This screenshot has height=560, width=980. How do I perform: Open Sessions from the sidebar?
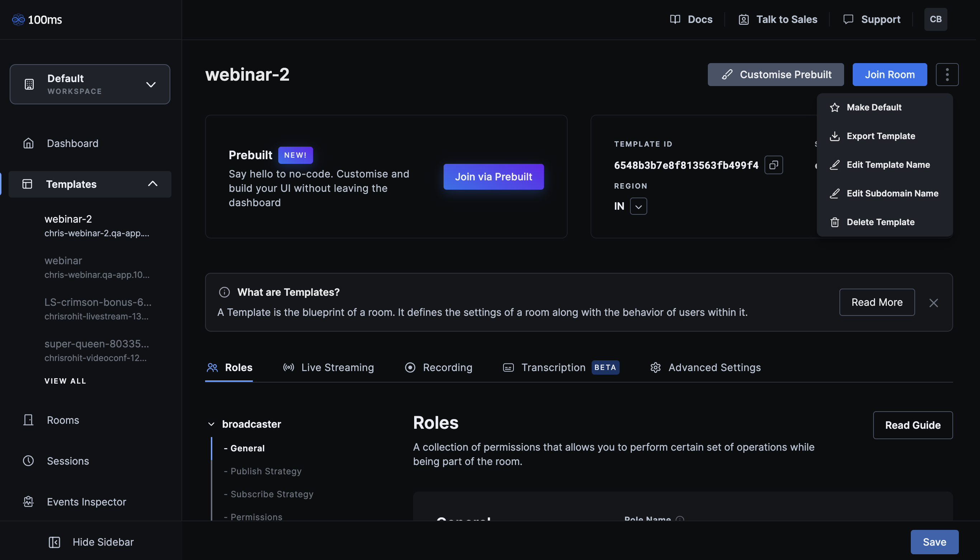pos(68,461)
